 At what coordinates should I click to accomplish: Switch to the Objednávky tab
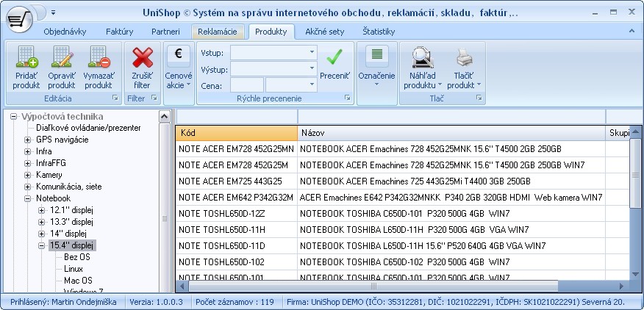[x=65, y=32]
